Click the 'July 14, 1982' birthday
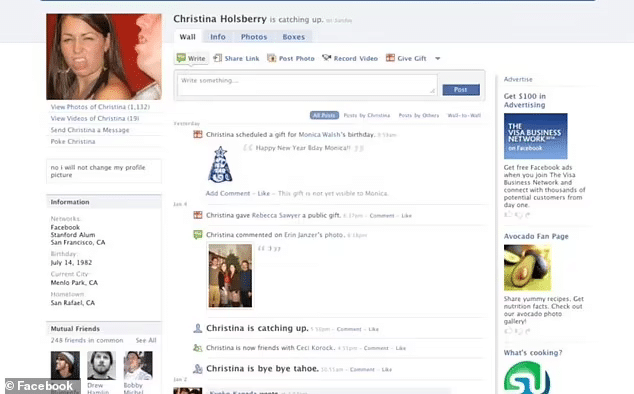Screen dimensions: 634x394 [x=71, y=262]
